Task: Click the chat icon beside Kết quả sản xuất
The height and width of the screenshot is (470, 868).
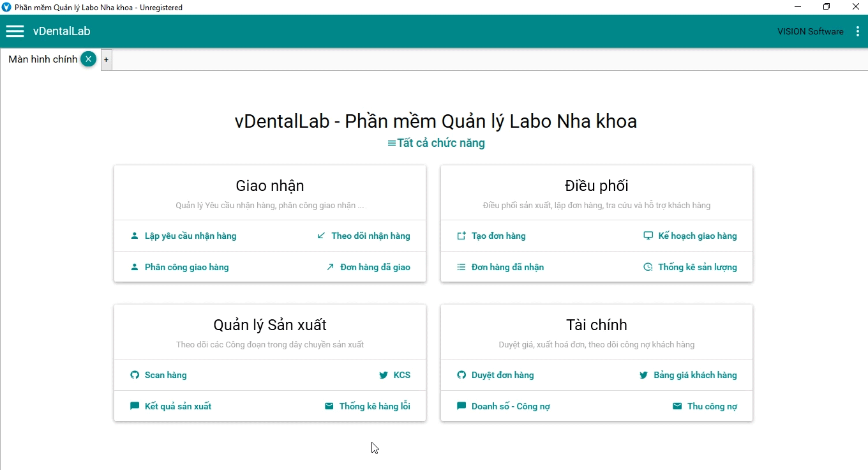Action: 135,406
